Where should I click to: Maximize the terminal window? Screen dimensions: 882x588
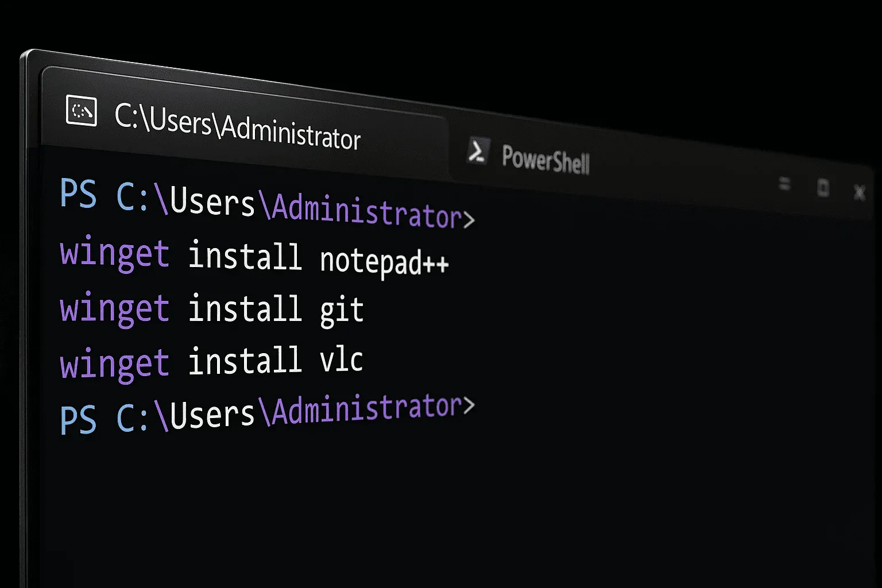click(x=823, y=188)
